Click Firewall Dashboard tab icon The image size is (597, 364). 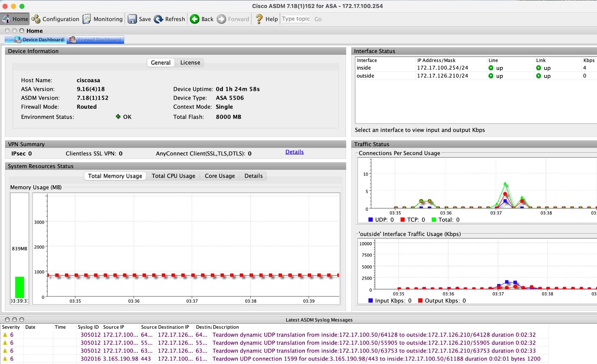pos(73,40)
